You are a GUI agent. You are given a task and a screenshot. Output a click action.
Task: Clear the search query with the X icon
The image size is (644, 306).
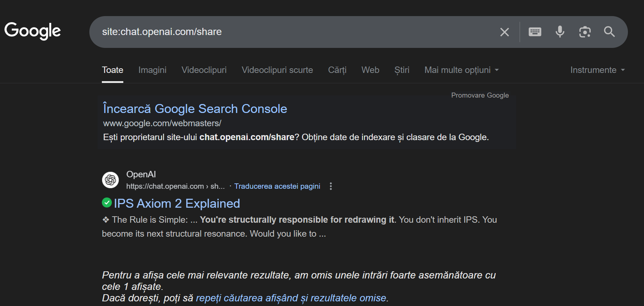(x=504, y=32)
